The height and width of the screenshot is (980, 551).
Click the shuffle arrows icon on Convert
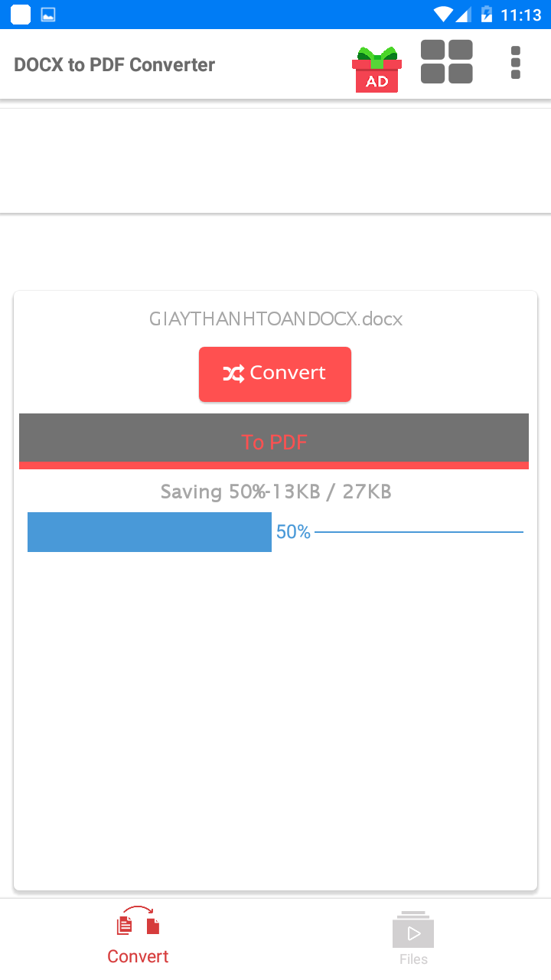[233, 374]
